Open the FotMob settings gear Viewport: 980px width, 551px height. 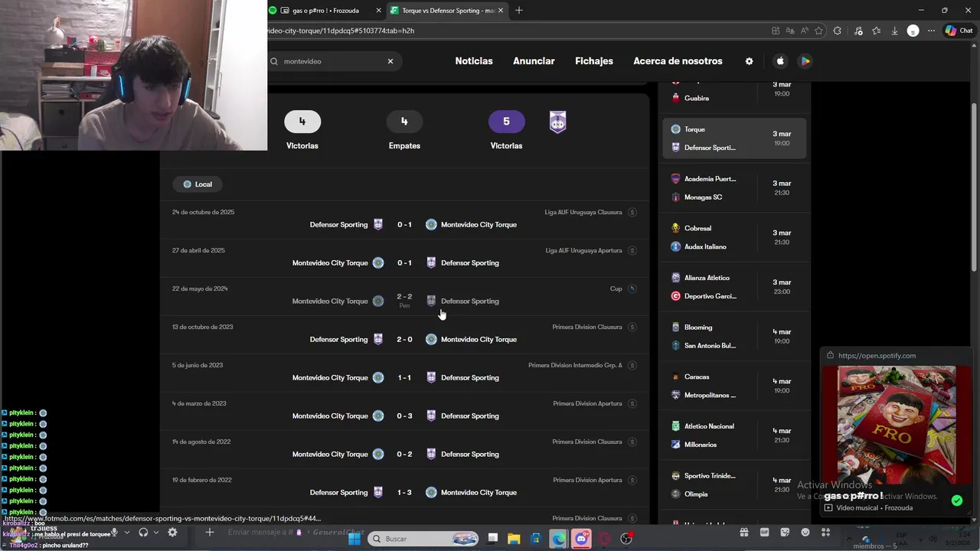click(x=749, y=61)
